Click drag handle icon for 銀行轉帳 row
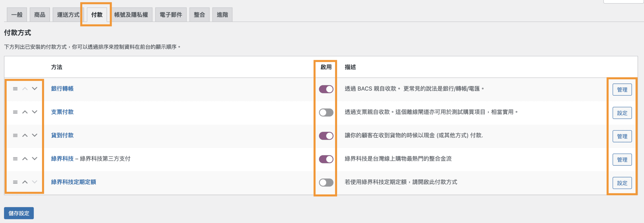The image size is (644, 223). [15, 89]
